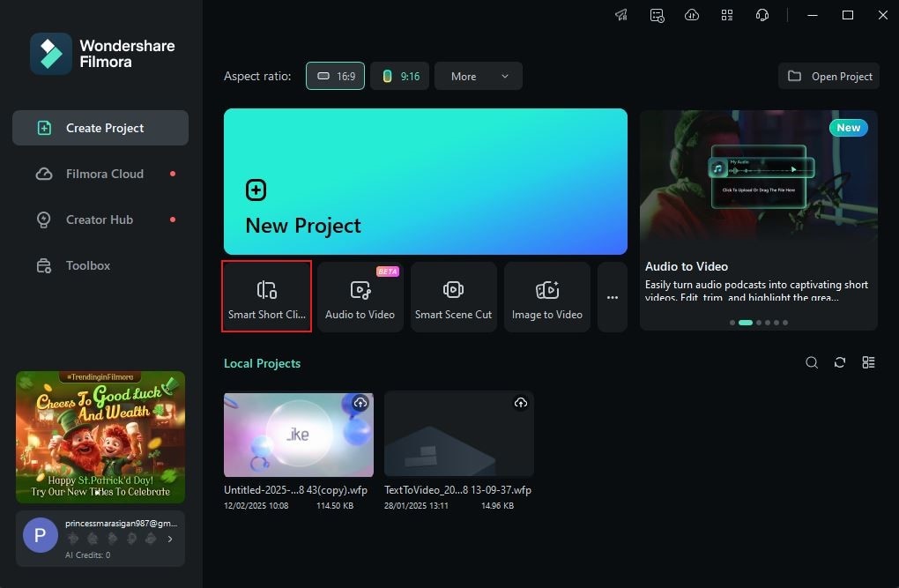Maximize the Filmora window
Viewport: 899px width, 588px height.
point(847,16)
